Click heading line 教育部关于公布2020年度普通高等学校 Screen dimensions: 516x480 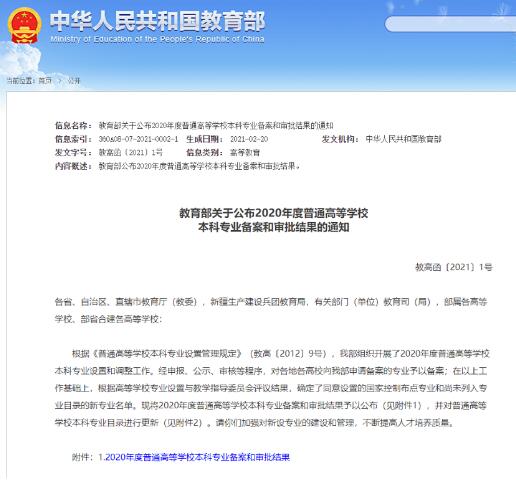coord(274,213)
